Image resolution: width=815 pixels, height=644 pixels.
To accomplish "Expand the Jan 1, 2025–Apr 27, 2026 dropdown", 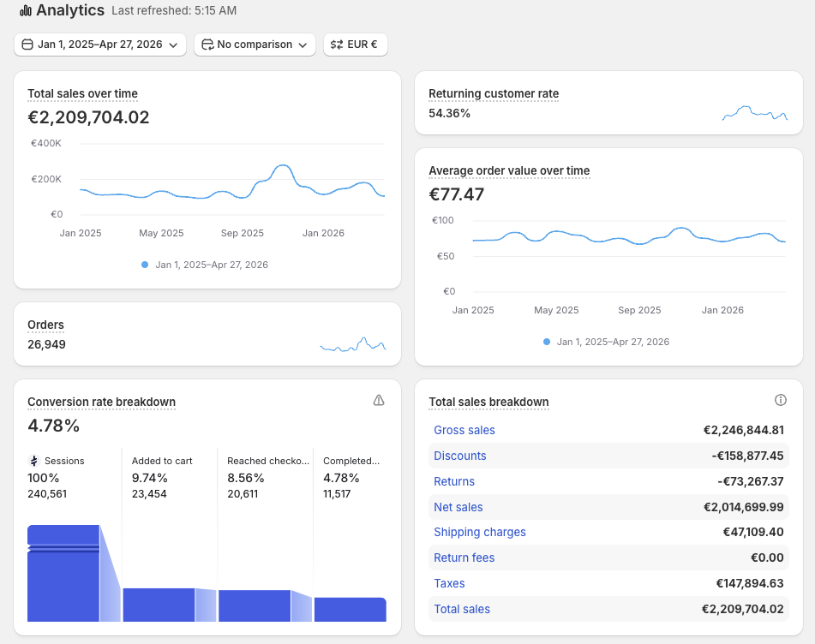I will click(x=100, y=45).
